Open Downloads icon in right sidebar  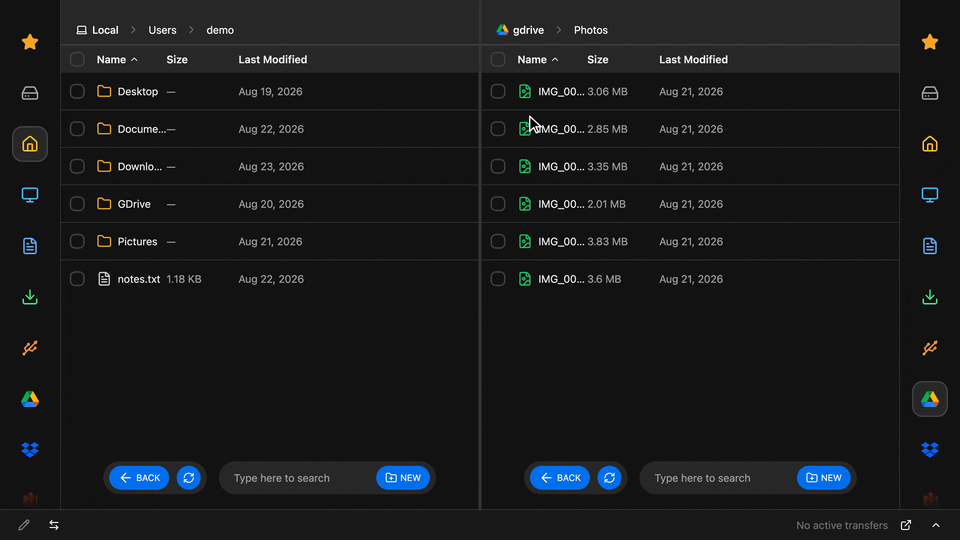[930, 297]
